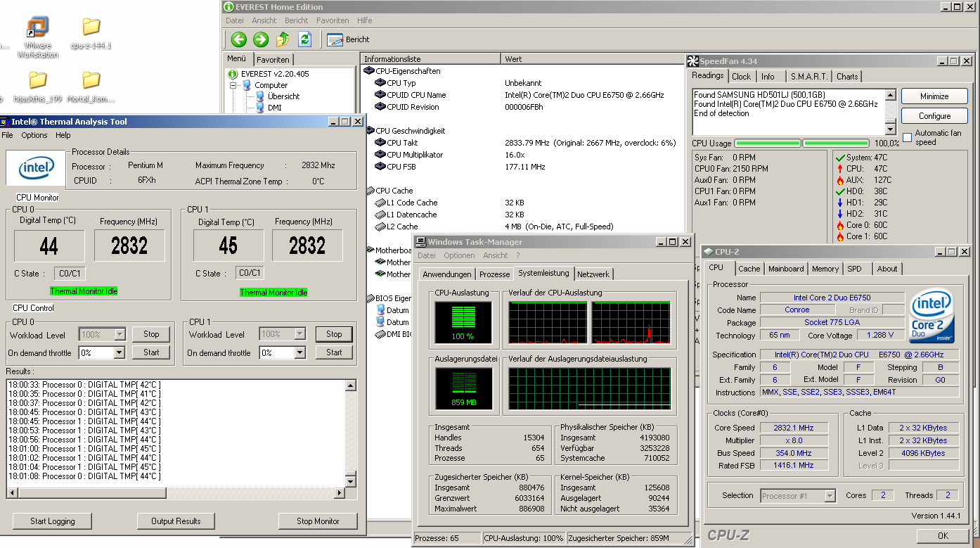
Task: Start CPU 1 on demand throttle
Action: click(x=334, y=352)
